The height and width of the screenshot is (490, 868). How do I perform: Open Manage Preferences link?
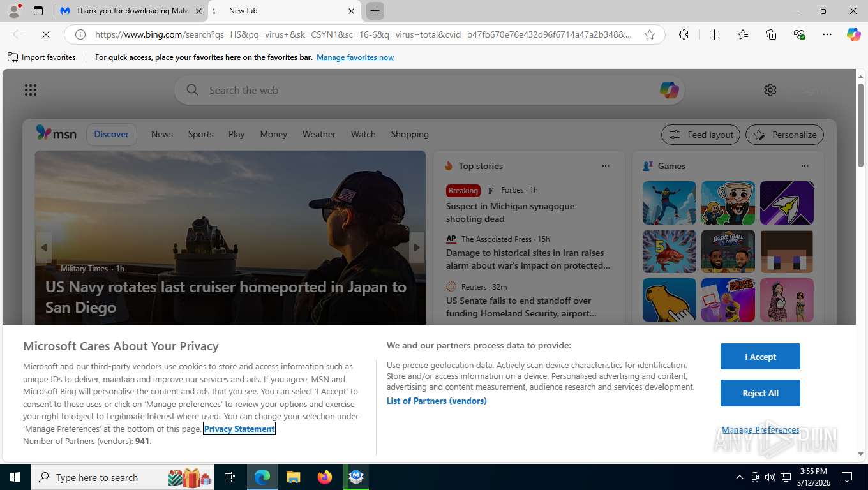[x=760, y=429]
